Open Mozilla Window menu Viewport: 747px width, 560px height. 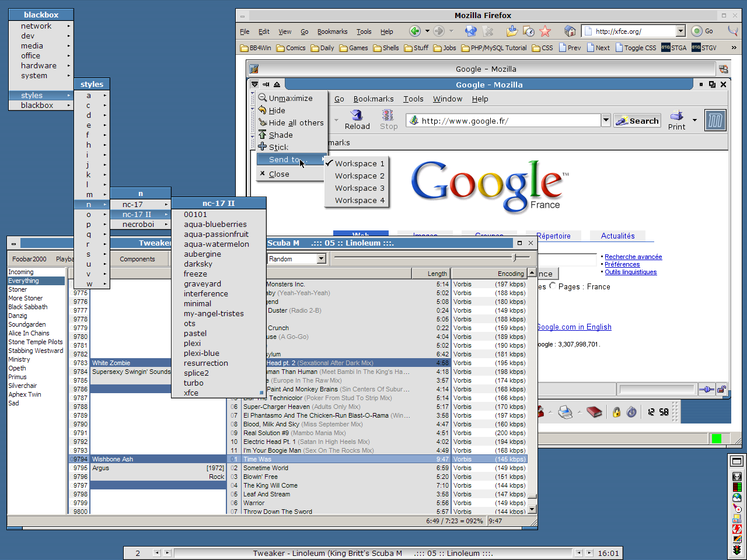point(448,99)
